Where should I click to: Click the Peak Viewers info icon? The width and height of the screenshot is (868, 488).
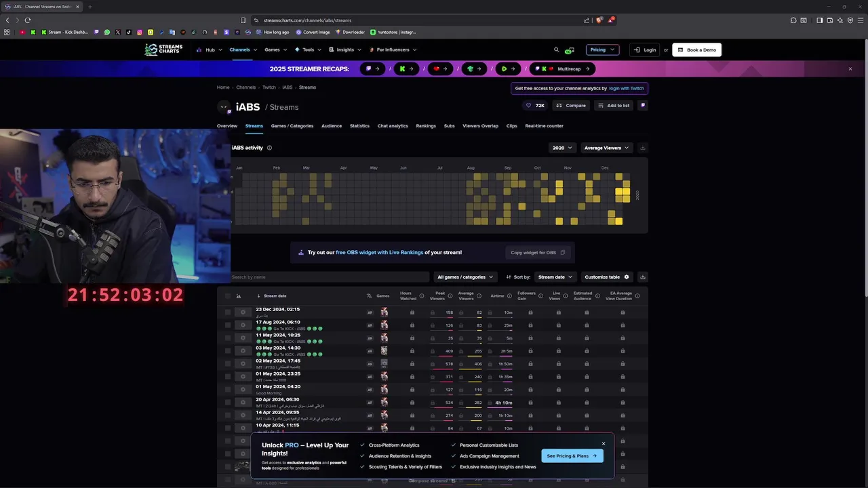[x=450, y=296]
